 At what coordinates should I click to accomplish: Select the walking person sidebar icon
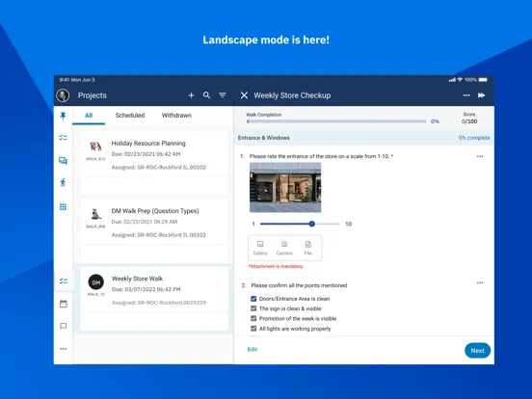point(63,182)
